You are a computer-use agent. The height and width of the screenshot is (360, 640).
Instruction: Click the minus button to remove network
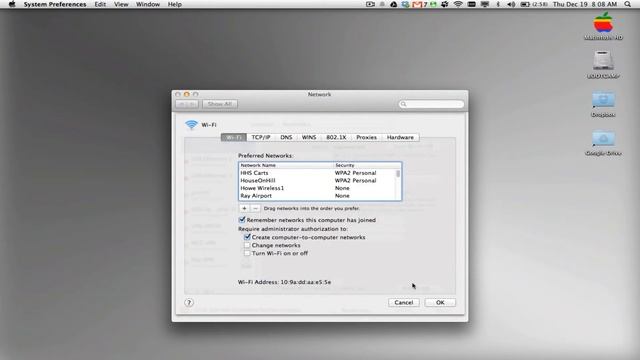[x=255, y=208]
